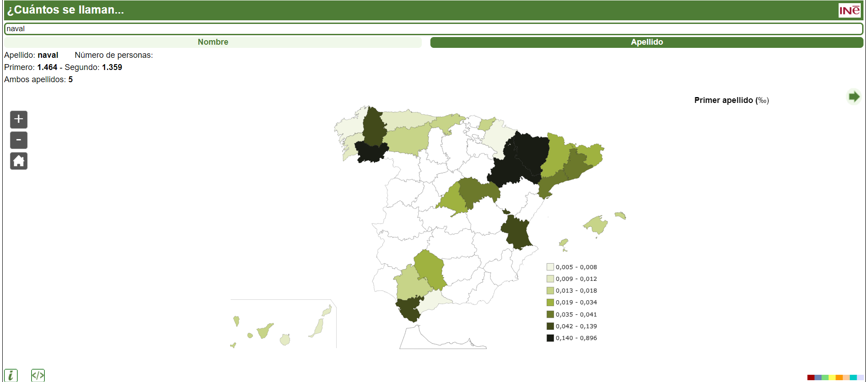This screenshot has height=382, width=868.
Task: Click the 0,042 - 0,139 legend swatch
Action: click(550, 326)
